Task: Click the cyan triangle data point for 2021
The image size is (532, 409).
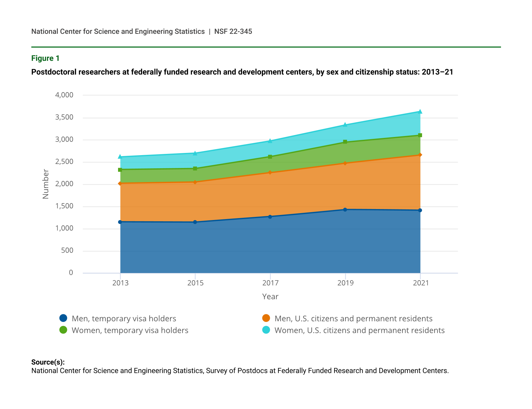Action: 420,112
